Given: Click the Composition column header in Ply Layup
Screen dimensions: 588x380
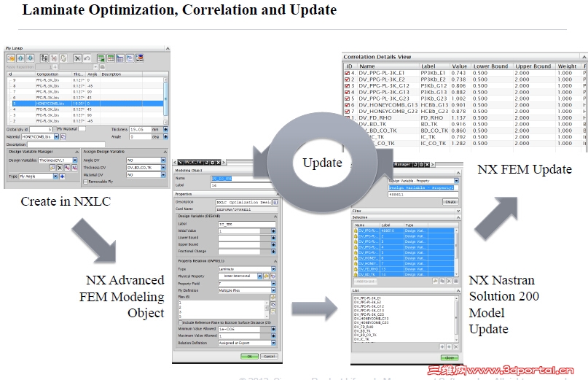Looking at the screenshot, I should (54, 74).
